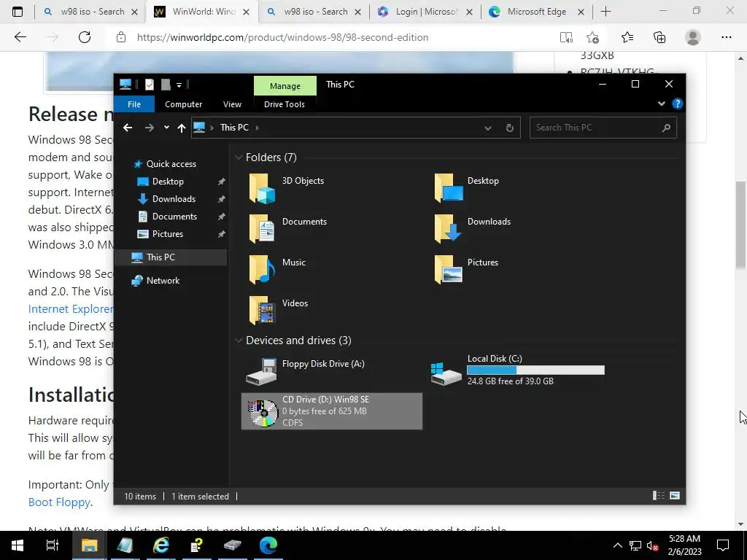Open Edge profile avatar
This screenshot has width=747, height=560.
(x=693, y=37)
